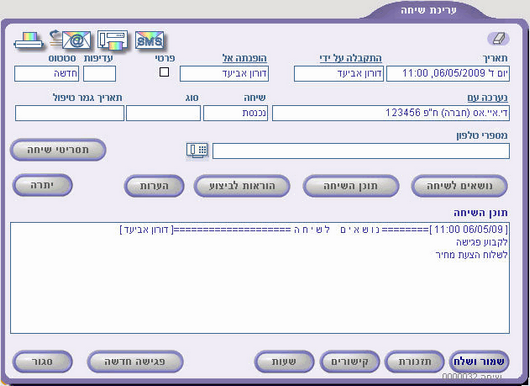Switch to the נושאים לשיחה section

click(459, 186)
